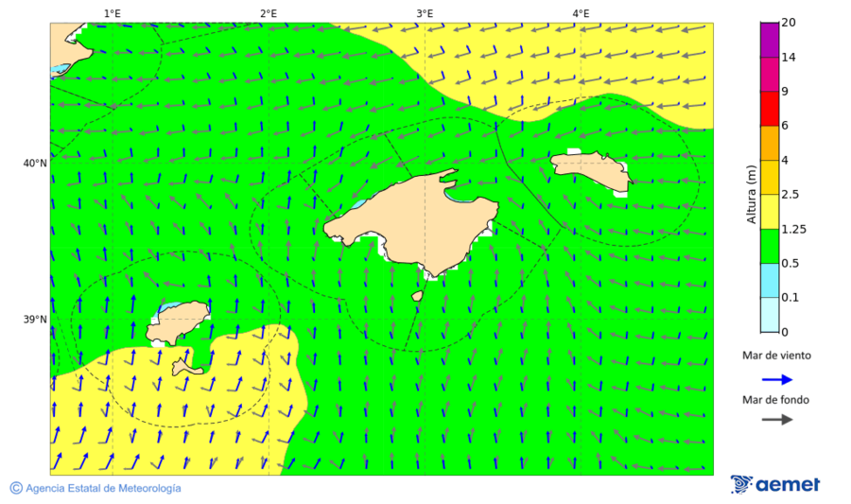This screenshot has height=504, width=851.
Task: Click the small Cabrera island south of Mallorca
Action: pos(417,296)
